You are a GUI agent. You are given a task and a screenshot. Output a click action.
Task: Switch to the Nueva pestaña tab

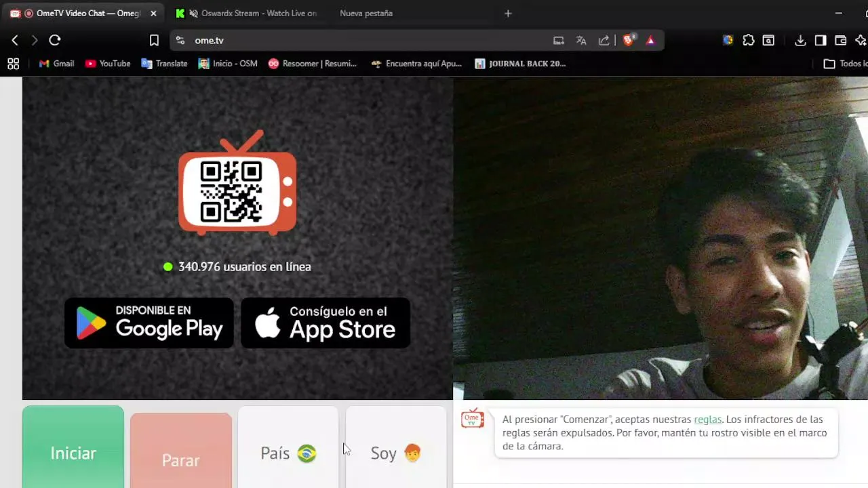[x=366, y=14]
